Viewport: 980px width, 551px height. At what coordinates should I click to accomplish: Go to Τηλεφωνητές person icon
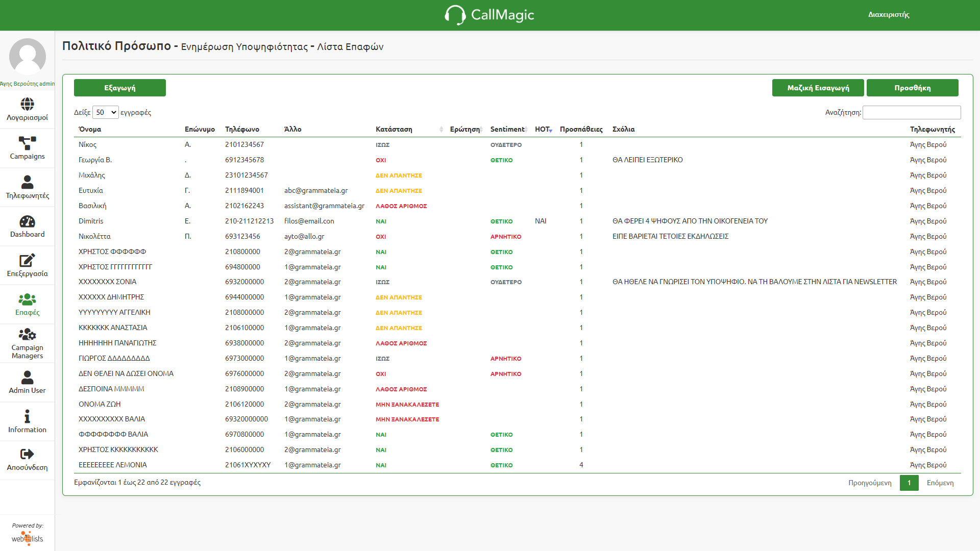pyautogui.click(x=27, y=182)
